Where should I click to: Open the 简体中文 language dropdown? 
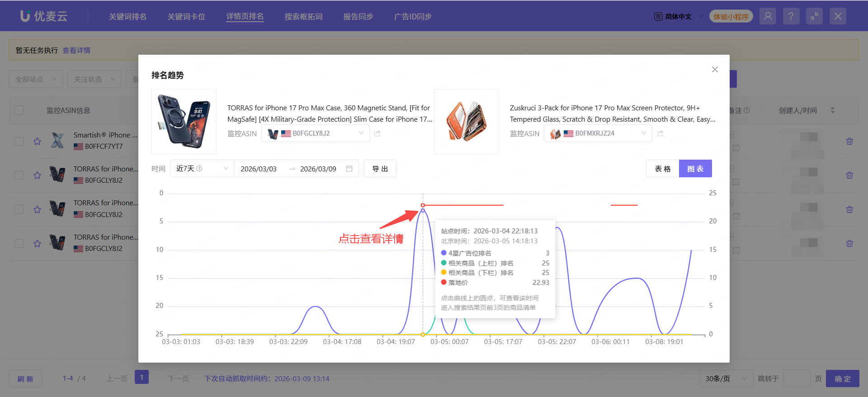click(x=679, y=16)
